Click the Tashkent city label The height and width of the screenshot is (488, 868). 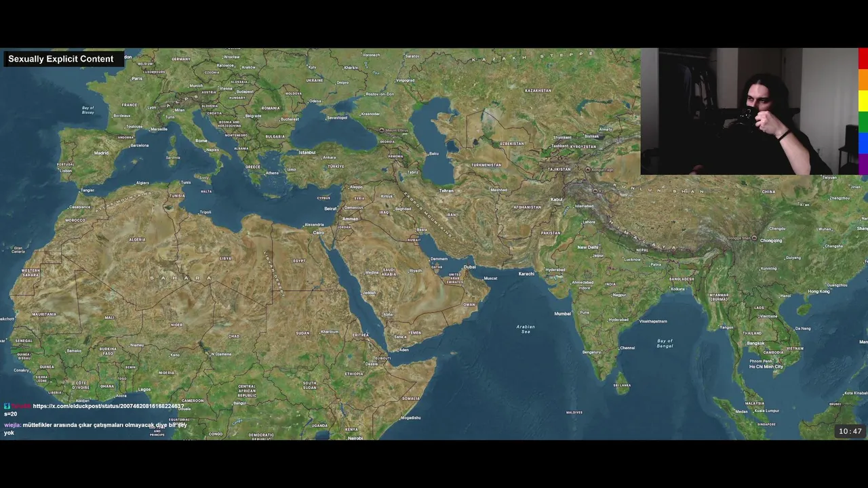(x=559, y=146)
